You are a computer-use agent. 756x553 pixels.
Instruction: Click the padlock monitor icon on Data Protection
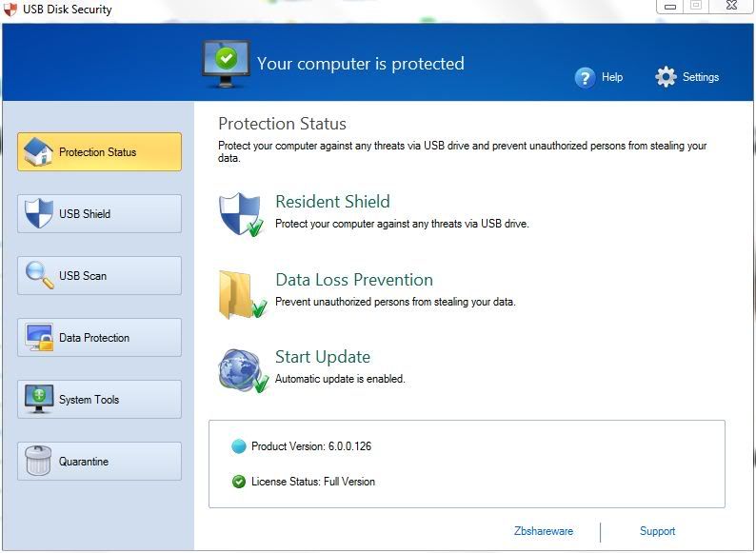(x=39, y=338)
